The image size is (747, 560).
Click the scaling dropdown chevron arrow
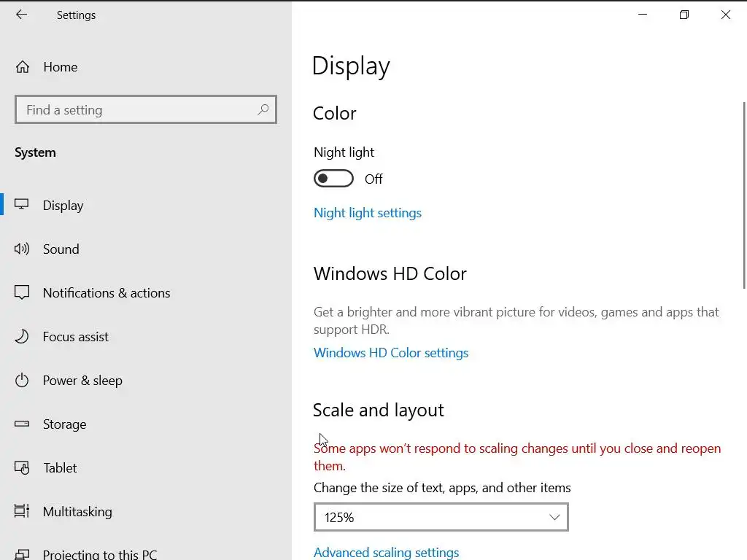coord(554,517)
